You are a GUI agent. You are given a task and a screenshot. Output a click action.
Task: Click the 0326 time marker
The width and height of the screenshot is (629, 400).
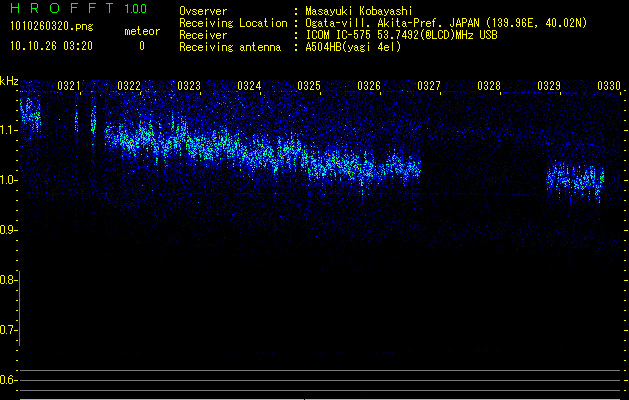click(x=369, y=86)
